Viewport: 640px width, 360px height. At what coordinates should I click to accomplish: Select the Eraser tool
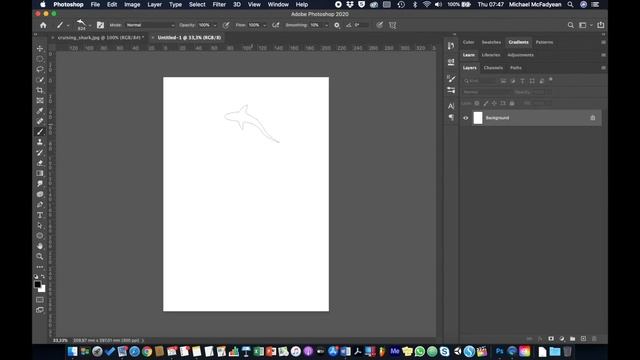[40, 163]
